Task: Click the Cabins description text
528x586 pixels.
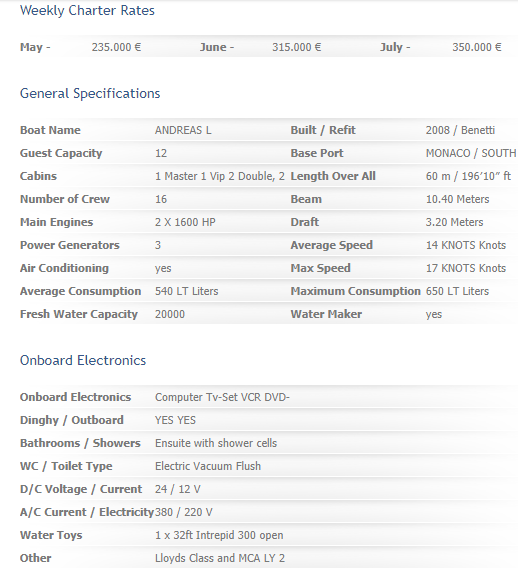Action: click(220, 176)
